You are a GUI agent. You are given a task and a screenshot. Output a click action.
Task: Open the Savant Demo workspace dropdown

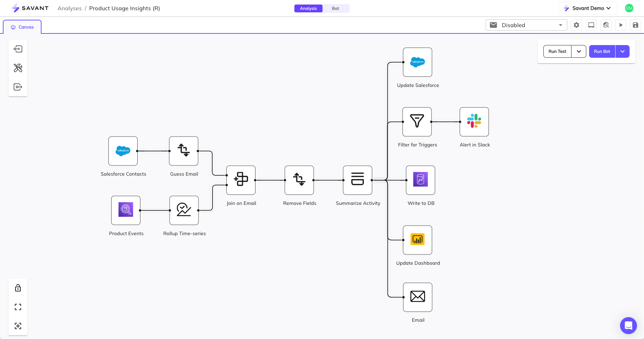(587, 8)
